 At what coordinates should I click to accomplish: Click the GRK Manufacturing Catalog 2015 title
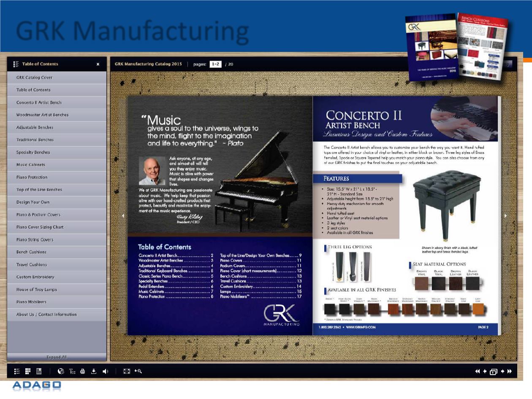pos(148,64)
